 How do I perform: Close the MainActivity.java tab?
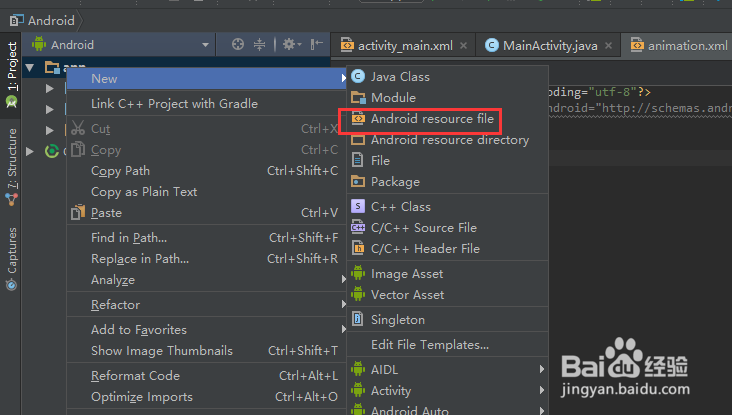click(x=608, y=45)
